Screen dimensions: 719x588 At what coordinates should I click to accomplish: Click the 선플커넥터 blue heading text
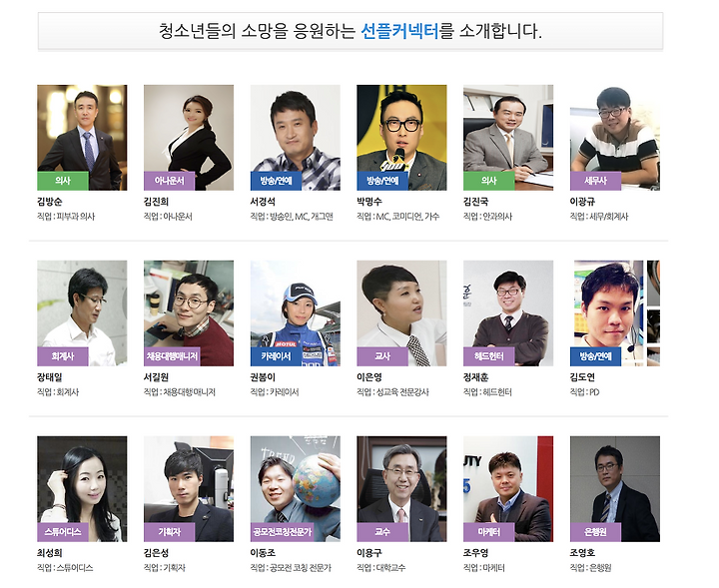[400, 31]
